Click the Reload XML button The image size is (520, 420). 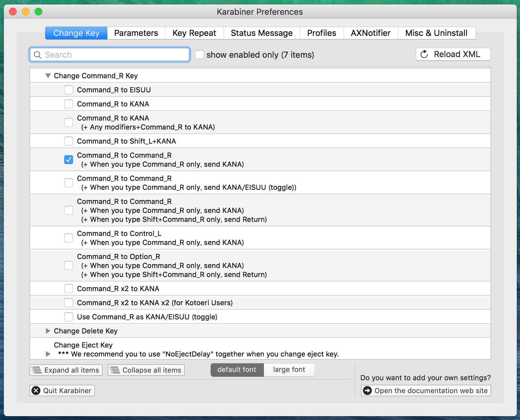pos(453,54)
